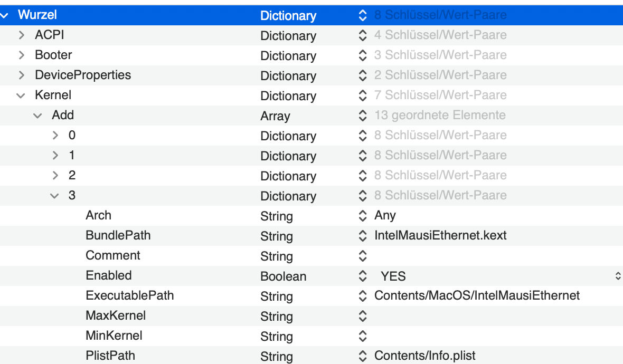Screen dimensions: 623x364
Task: Expand item 0 in the Add array
Action: coord(55,136)
